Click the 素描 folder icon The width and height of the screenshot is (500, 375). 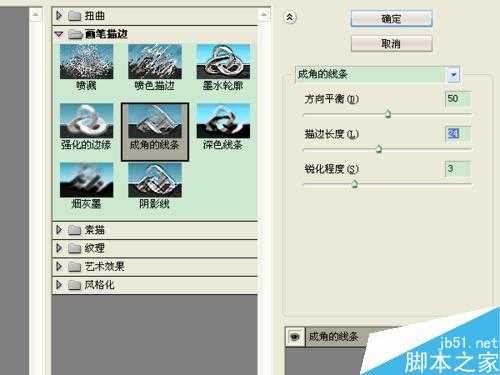click(75, 230)
